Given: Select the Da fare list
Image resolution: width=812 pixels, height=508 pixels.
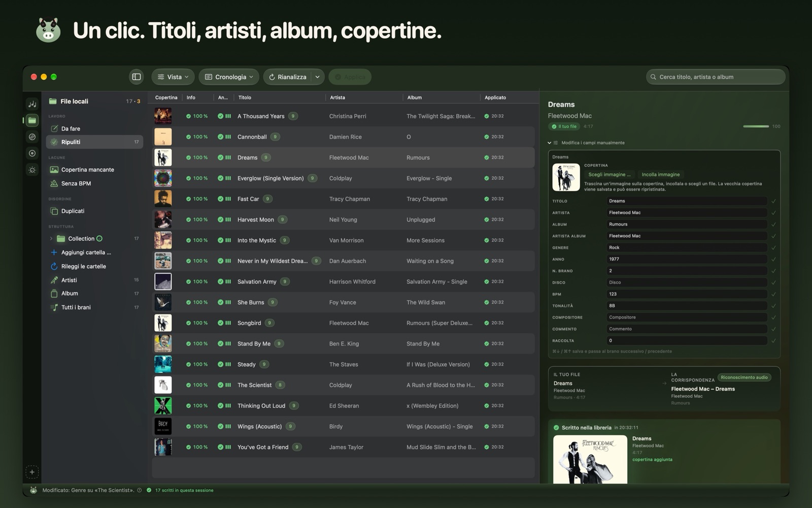Looking at the screenshot, I should click(94, 129).
